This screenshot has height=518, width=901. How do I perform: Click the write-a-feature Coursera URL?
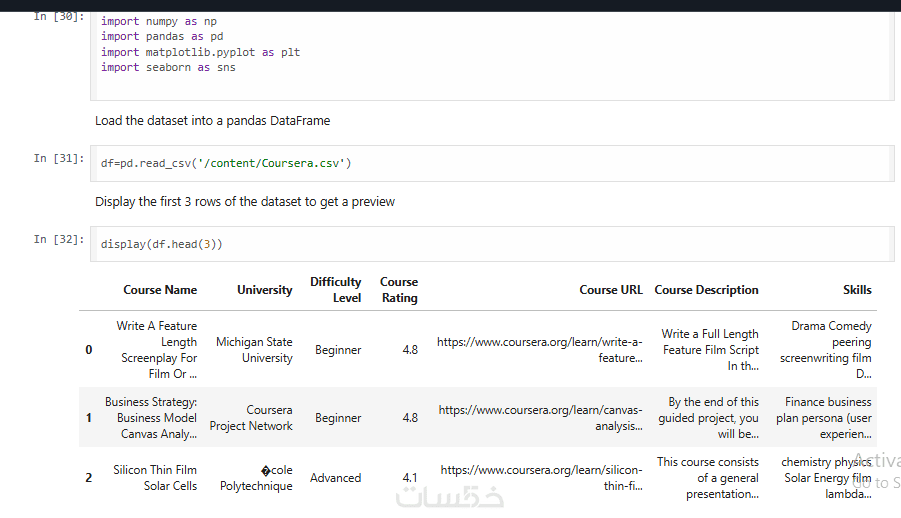click(539, 350)
